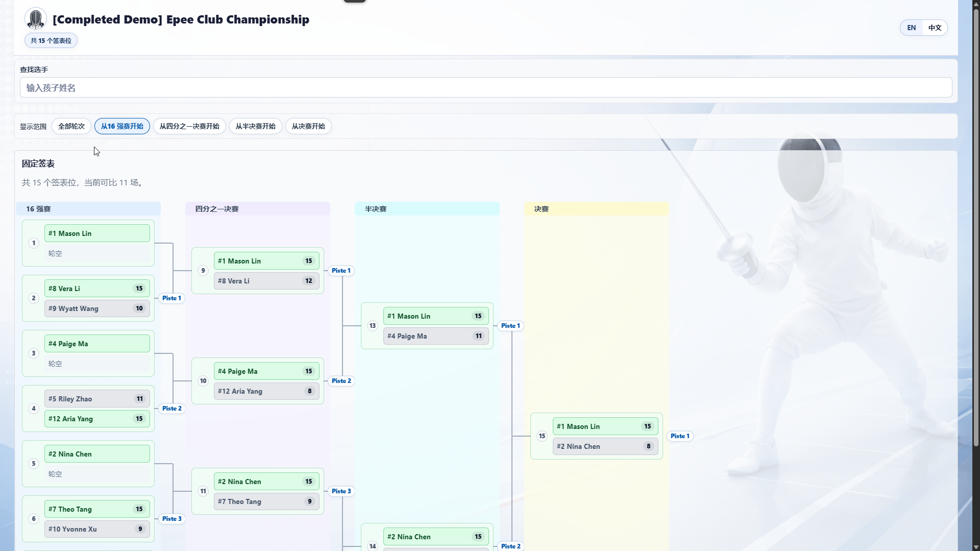Click Piste 3 tag beside match 6
The width and height of the screenshot is (980, 551).
172,519
